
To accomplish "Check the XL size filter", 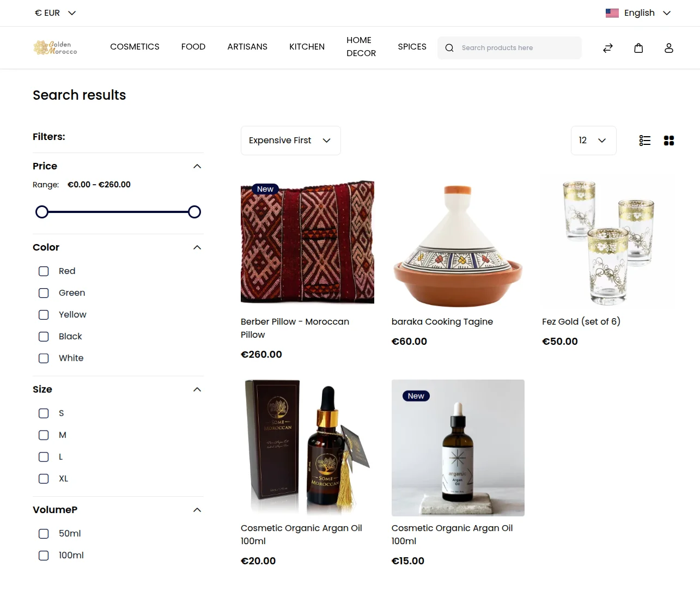I will (43, 478).
